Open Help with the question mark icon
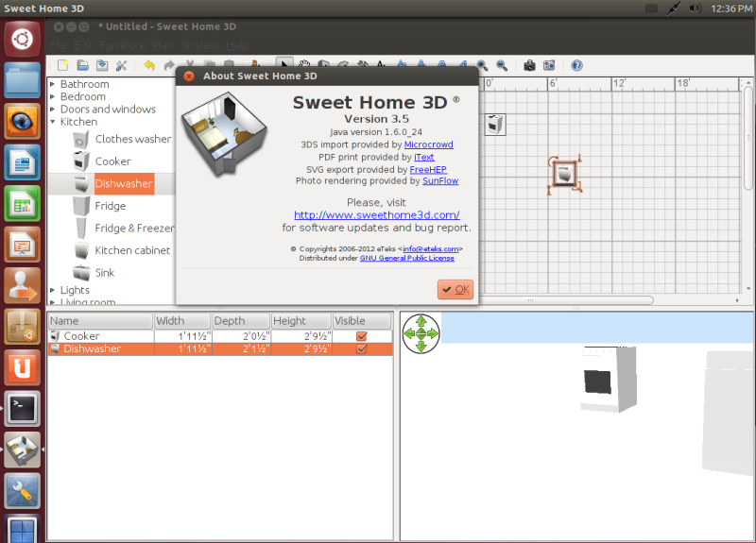756x543 pixels. (576, 65)
